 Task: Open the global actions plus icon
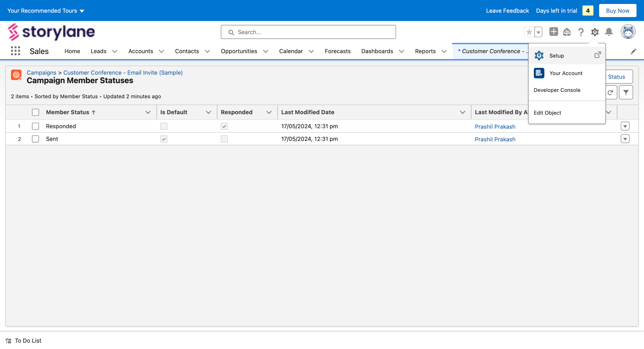tap(553, 32)
